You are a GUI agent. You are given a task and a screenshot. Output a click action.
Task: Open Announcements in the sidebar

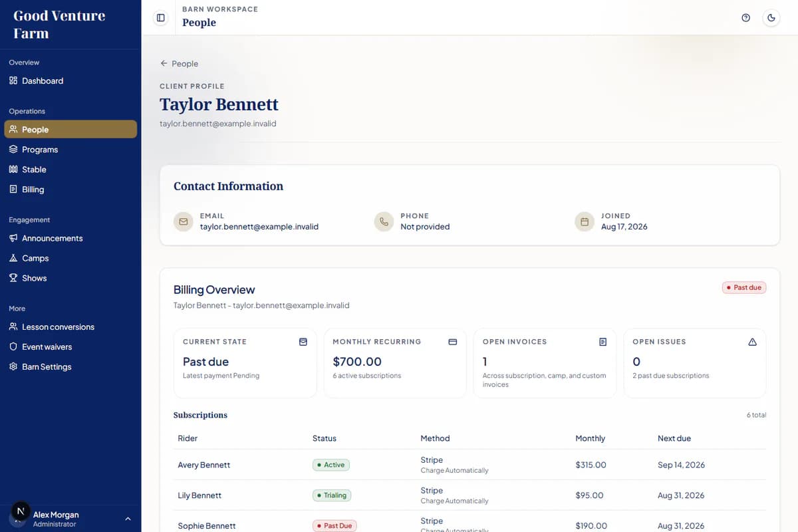click(70, 238)
